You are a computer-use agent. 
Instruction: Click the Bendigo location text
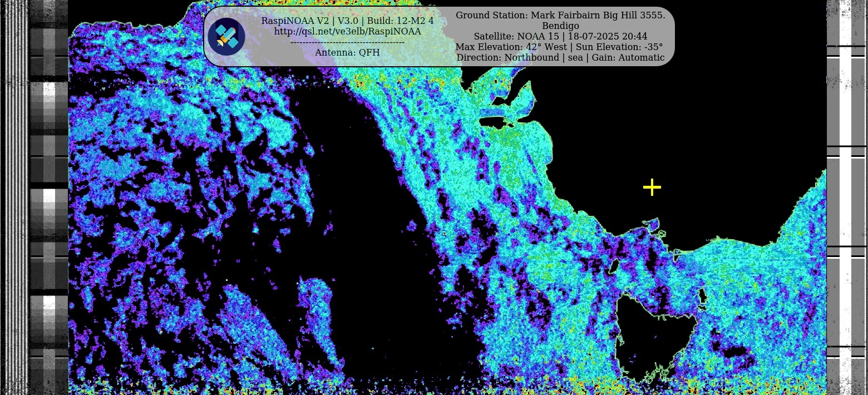(x=560, y=26)
